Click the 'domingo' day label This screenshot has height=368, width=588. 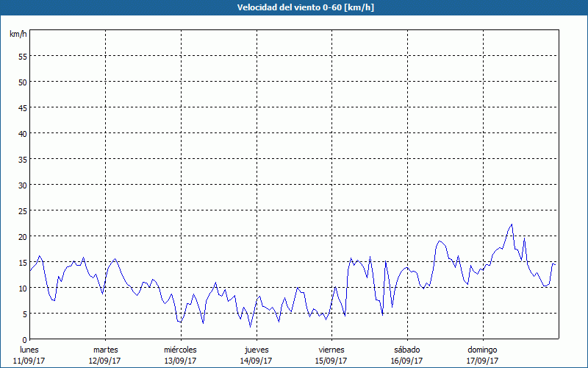tap(482, 350)
